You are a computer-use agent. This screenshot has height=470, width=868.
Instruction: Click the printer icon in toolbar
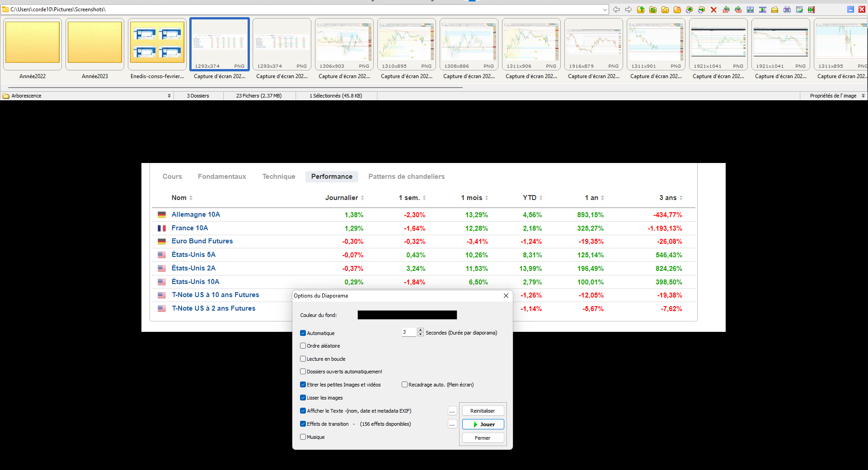787,9
